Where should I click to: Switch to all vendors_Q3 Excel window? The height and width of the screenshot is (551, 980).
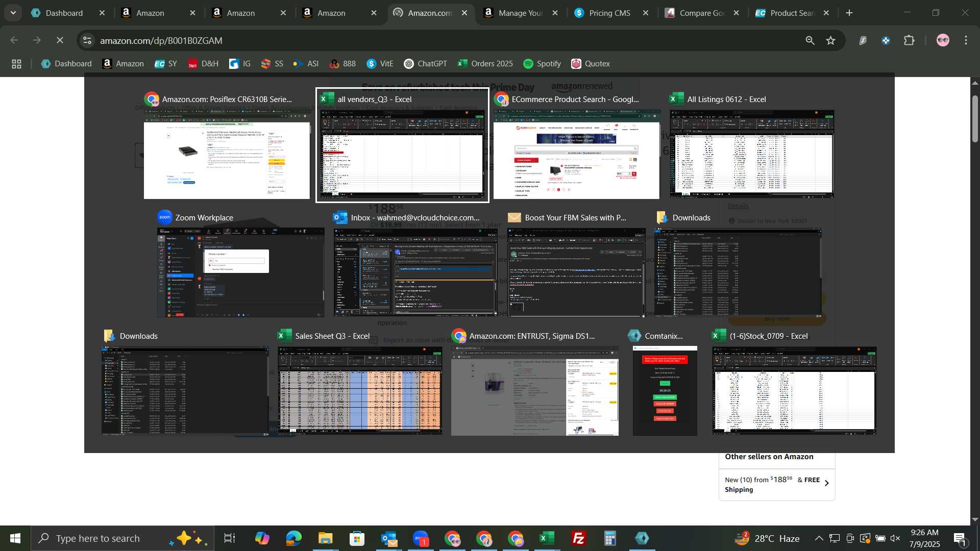[402, 145]
